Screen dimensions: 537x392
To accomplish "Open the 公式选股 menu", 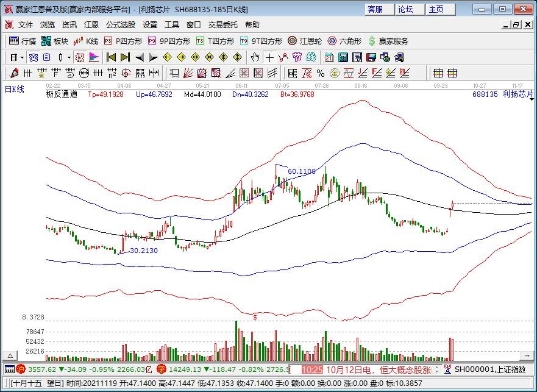I will 121,24.
